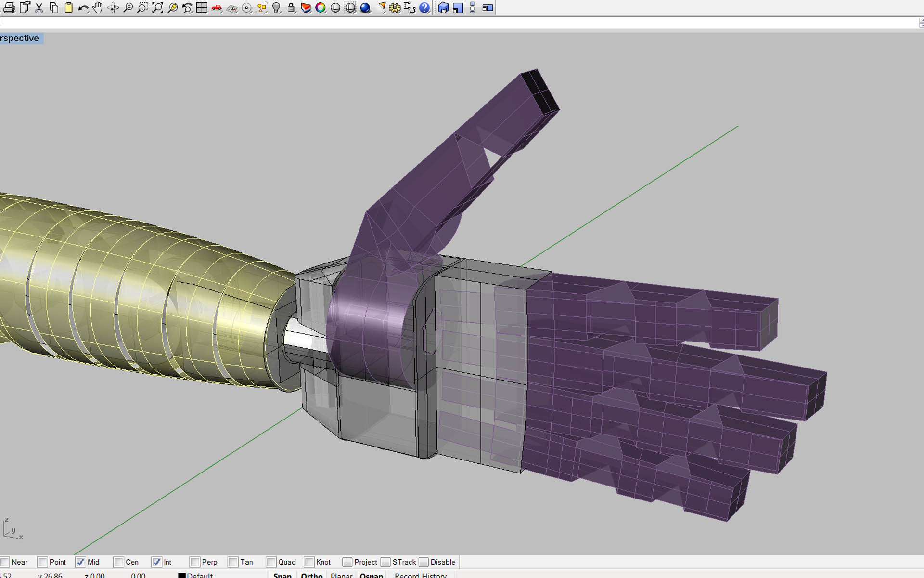This screenshot has width=924, height=578.
Task: Select the Zoom Window tool
Action: pyautogui.click(x=142, y=8)
